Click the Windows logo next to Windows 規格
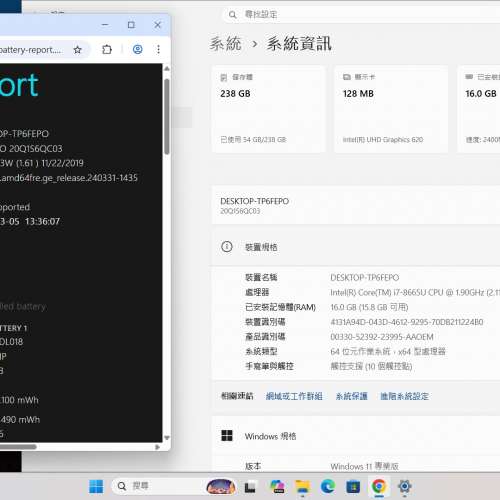 pyautogui.click(x=227, y=436)
